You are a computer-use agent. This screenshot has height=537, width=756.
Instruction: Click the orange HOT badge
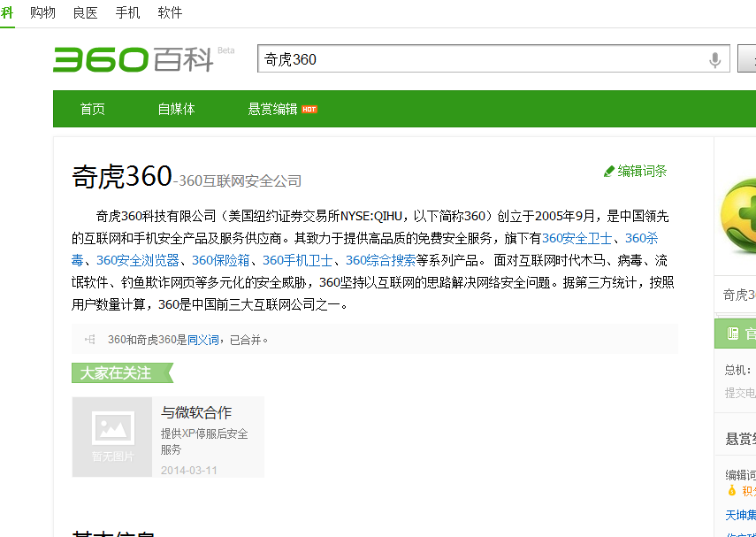click(x=309, y=110)
